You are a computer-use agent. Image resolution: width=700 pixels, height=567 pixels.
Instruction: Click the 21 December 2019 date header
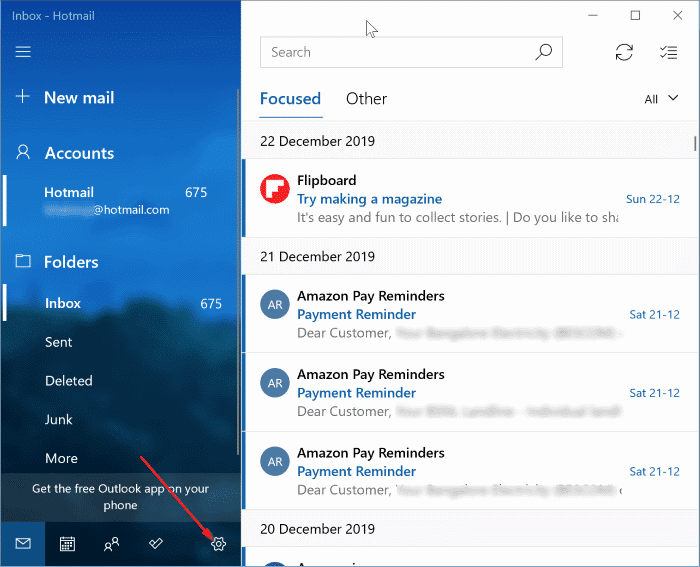click(x=317, y=257)
